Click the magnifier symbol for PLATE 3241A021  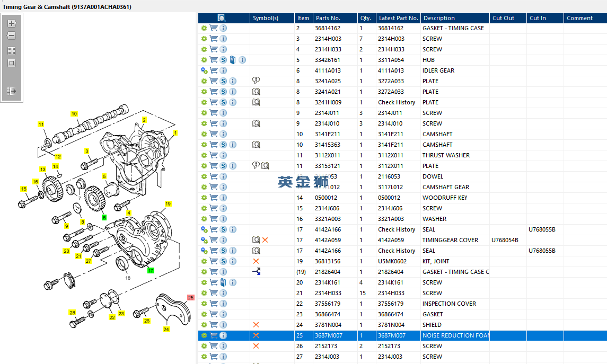click(256, 92)
